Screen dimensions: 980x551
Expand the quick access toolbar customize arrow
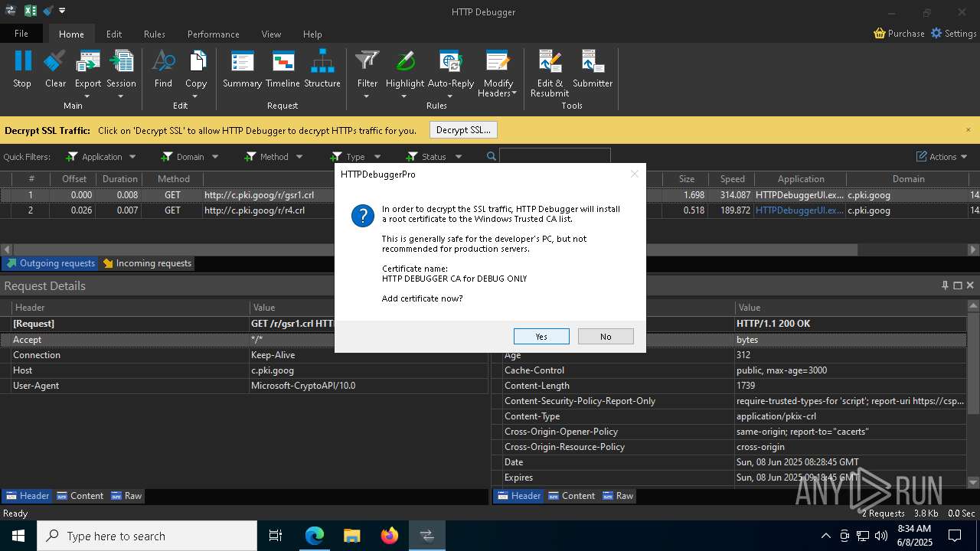pos(62,11)
